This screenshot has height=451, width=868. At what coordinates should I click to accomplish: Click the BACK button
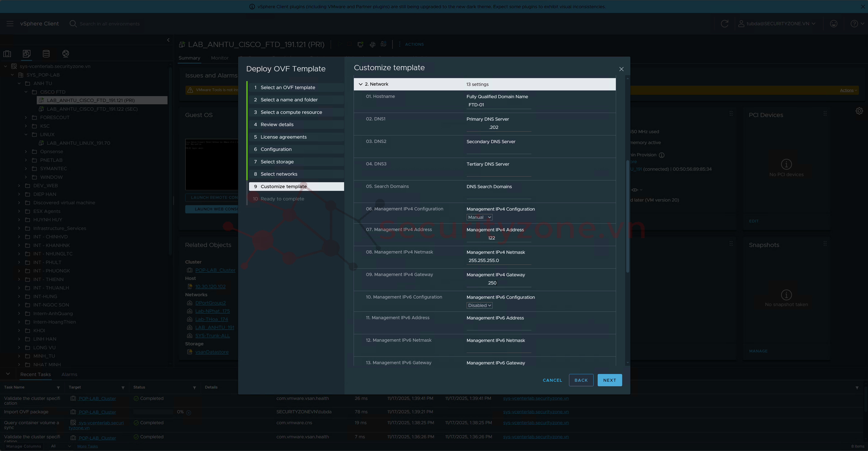[x=581, y=380]
